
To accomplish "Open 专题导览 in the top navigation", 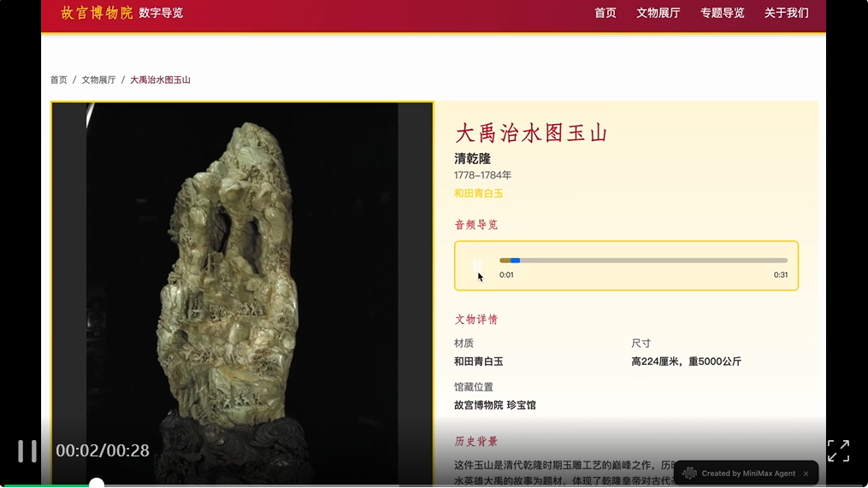I will 723,13.
